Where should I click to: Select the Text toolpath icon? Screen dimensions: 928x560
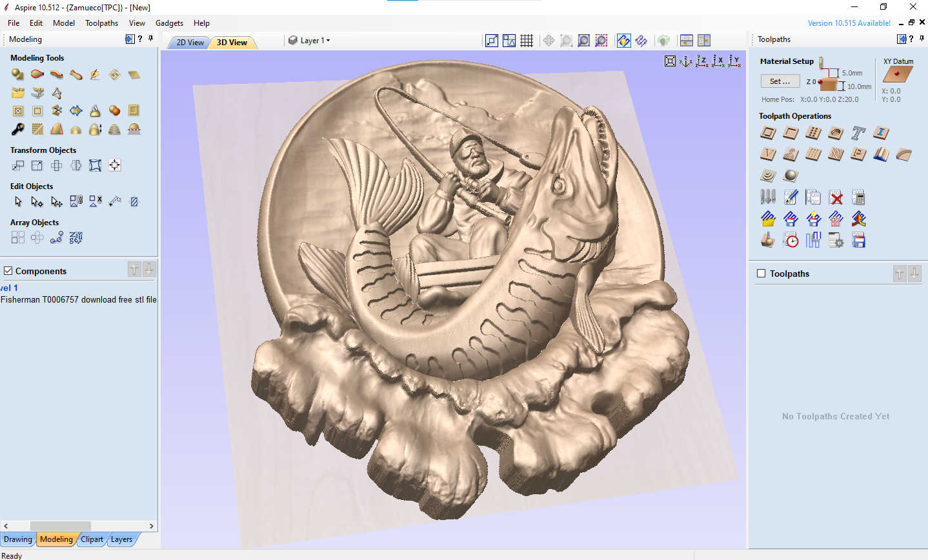point(858,133)
